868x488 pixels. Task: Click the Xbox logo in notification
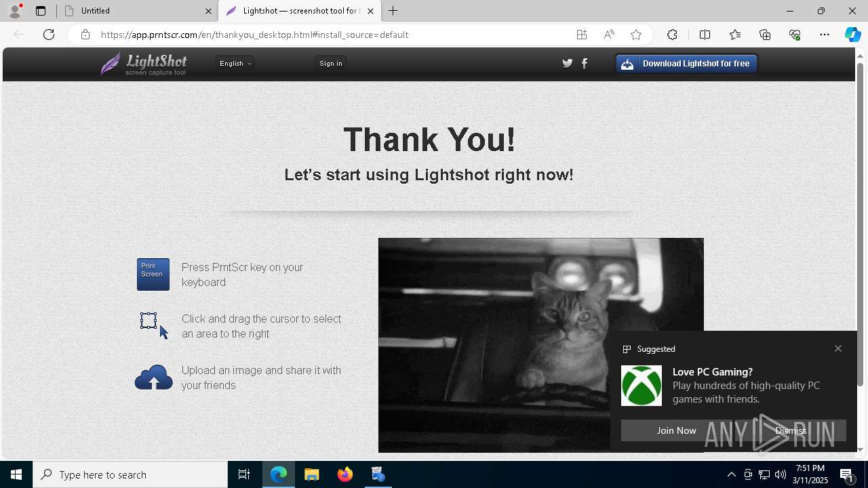[x=642, y=386]
